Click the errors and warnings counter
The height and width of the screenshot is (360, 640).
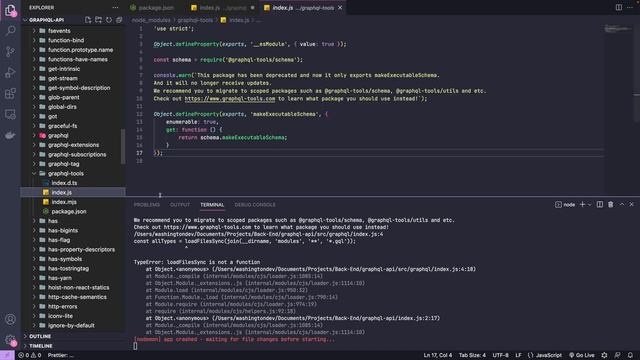[x=29, y=355]
